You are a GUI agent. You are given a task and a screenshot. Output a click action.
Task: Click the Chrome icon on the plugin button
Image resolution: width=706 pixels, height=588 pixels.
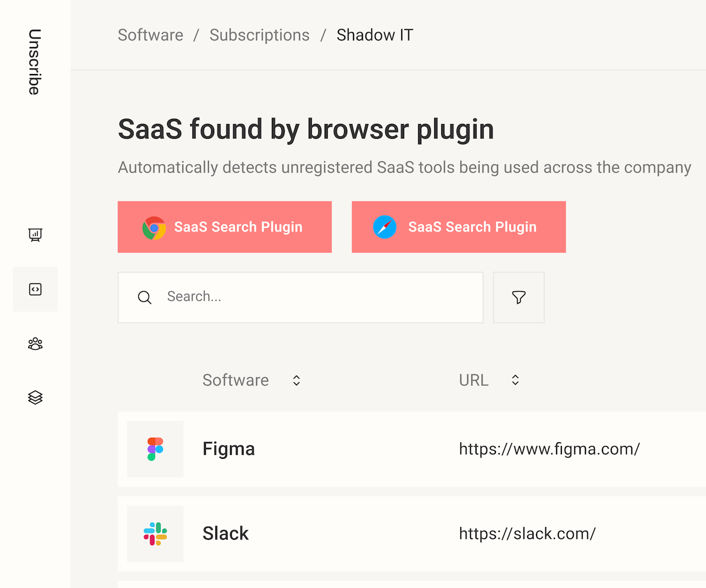154,226
